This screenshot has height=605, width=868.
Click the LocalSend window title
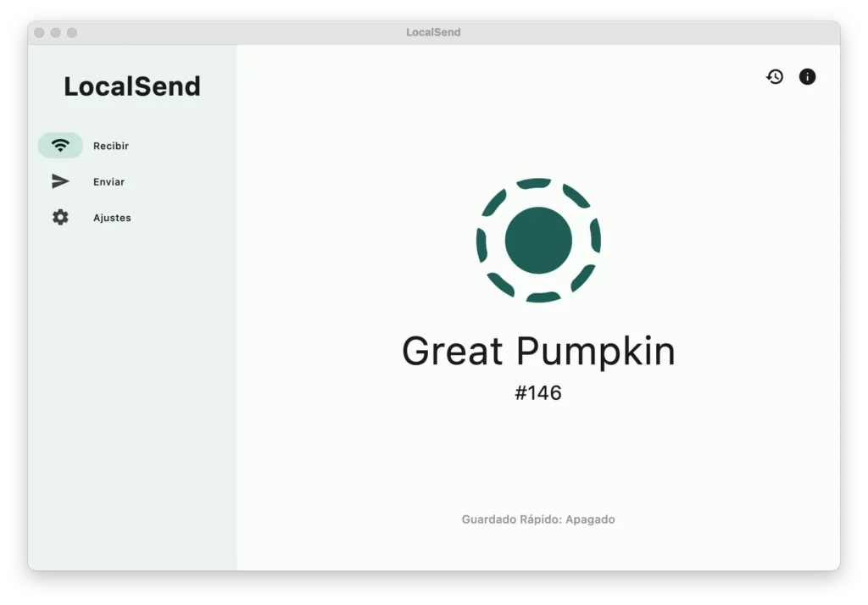[x=433, y=32]
